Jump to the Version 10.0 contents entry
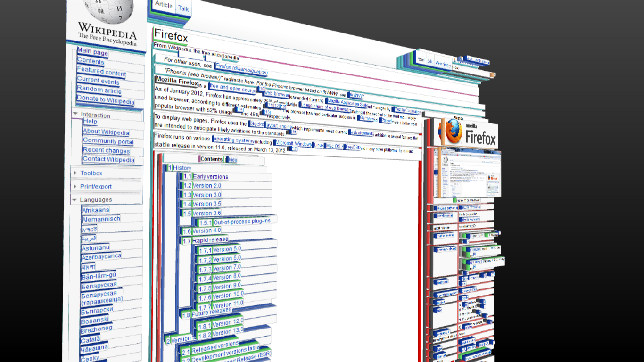The image size is (644, 362). point(228,296)
